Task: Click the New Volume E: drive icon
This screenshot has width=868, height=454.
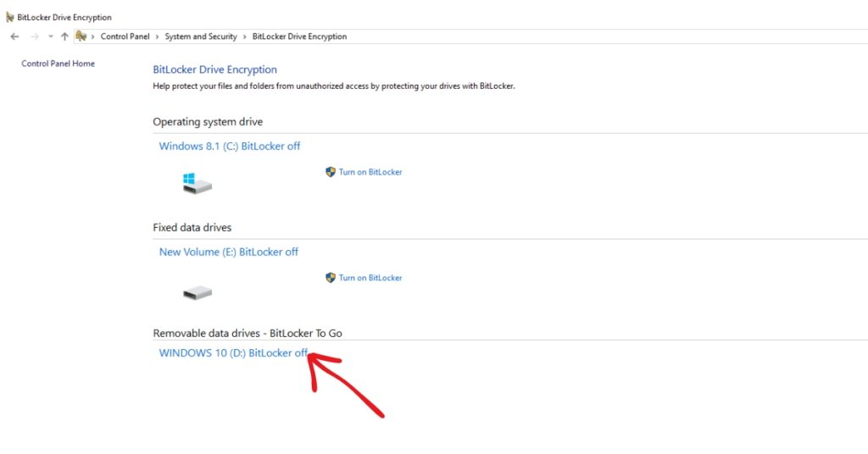Action: pos(197,292)
